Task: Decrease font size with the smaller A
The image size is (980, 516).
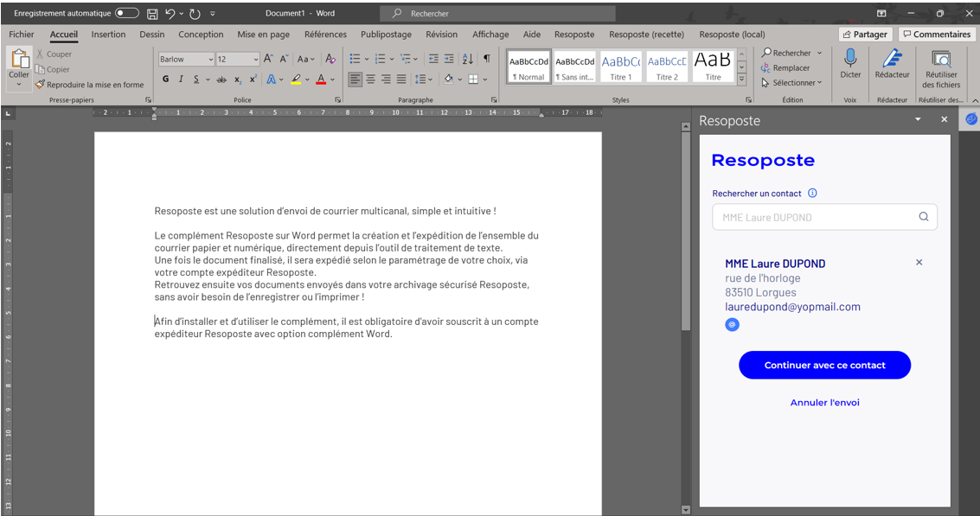Action: [284, 59]
